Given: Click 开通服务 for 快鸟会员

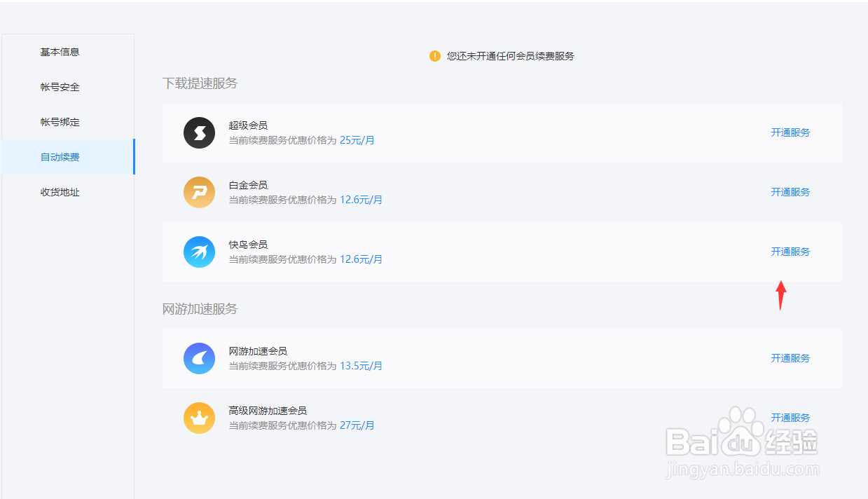Looking at the screenshot, I should [x=790, y=252].
